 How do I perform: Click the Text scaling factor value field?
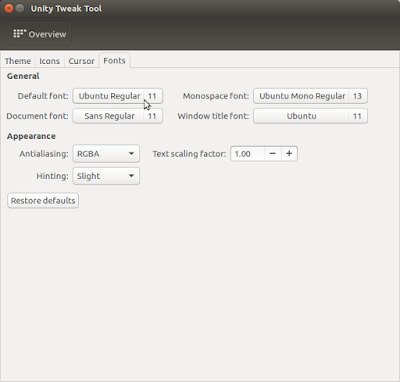248,154
